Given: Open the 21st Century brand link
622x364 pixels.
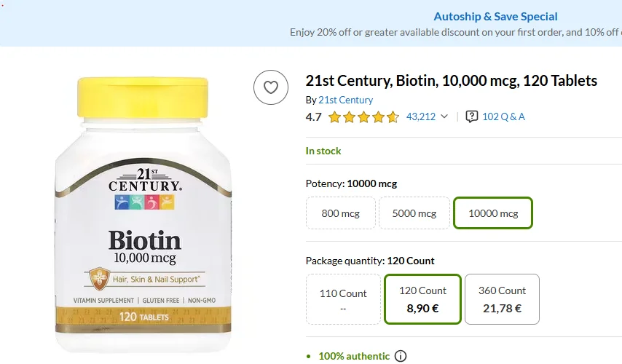Looking at the screenshot, I should [x=345, y=100].
